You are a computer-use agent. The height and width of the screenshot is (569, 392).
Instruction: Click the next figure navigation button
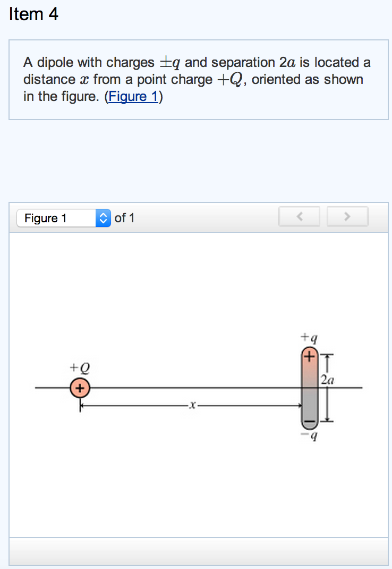(x=347, y=216)
